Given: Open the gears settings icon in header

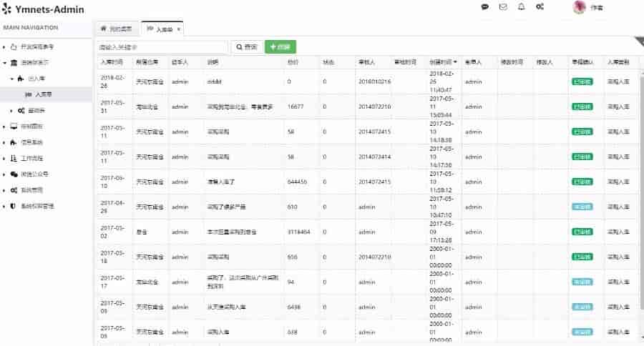Looking at the screenshot, I should click(x=540, y=6).
